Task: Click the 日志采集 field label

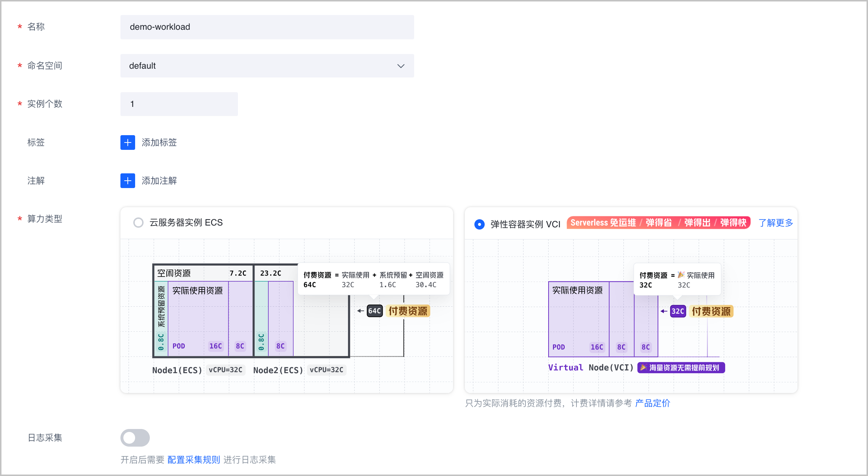Action: [45, 438]
